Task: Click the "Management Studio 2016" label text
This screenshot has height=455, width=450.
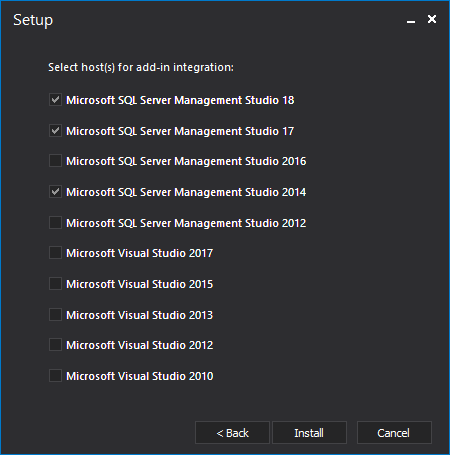Action: click(x=240, y=161)
